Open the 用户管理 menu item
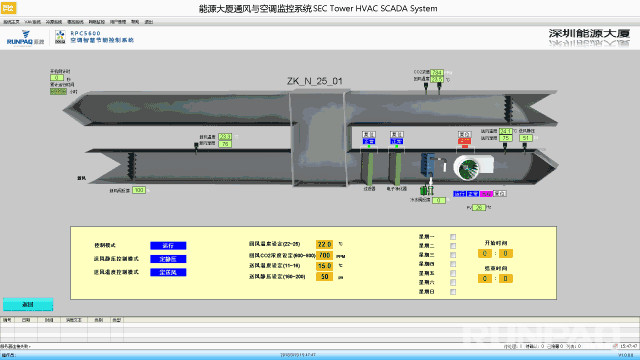This screenshot has width=640, height=360. click(x=118, y=22)
